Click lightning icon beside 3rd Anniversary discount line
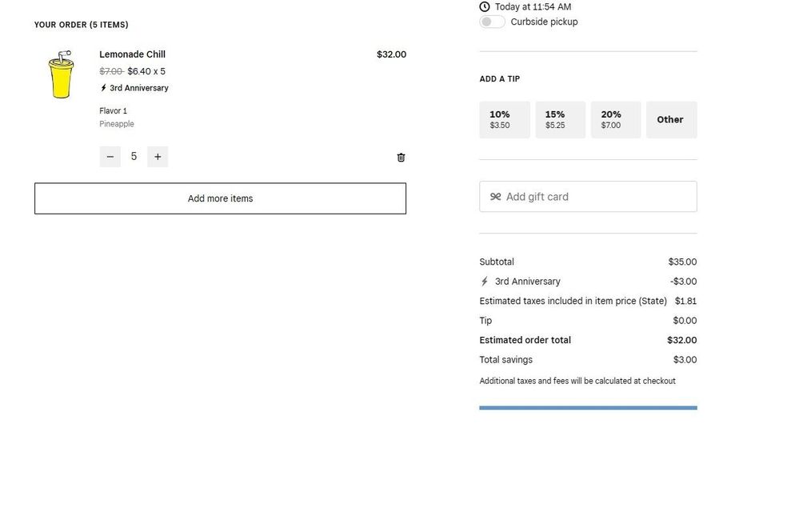 pyautogui.click(x=484, y=282)
